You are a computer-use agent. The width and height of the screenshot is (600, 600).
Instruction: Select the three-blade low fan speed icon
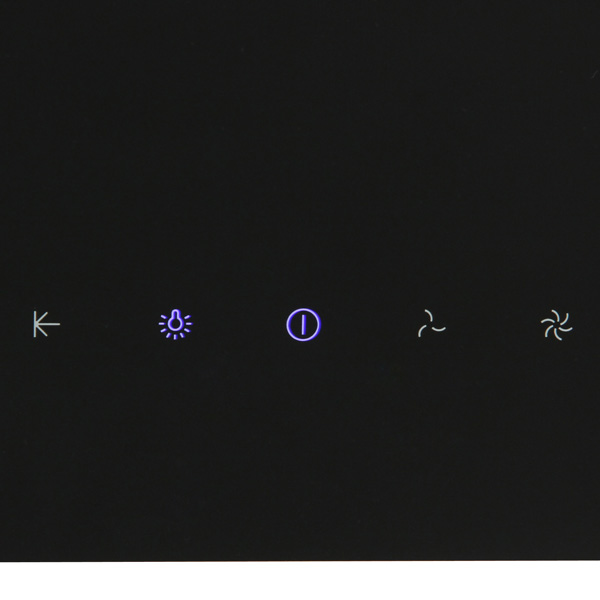coord(431,324)
